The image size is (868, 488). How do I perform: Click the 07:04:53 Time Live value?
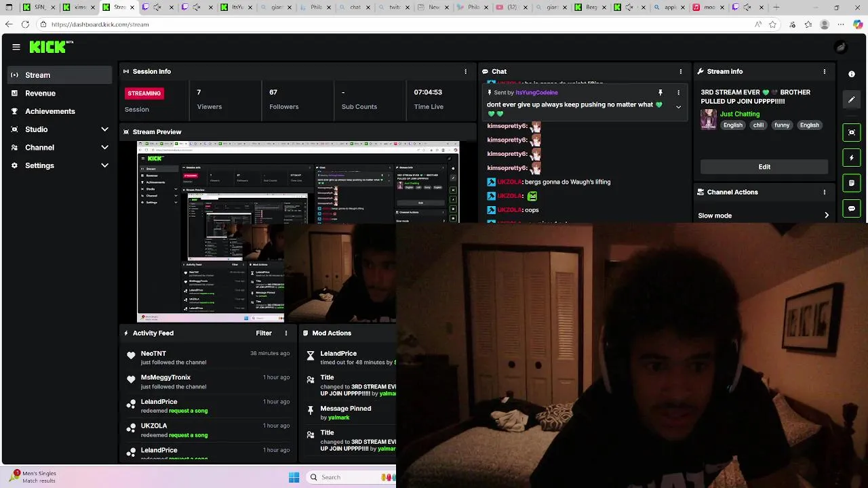[x=428, y=92]
